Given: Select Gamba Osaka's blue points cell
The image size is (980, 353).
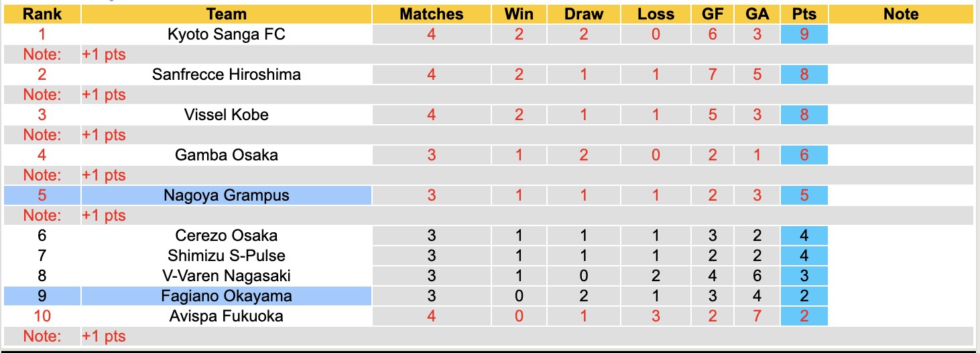Looking at the screenshot, I should 804,155.
